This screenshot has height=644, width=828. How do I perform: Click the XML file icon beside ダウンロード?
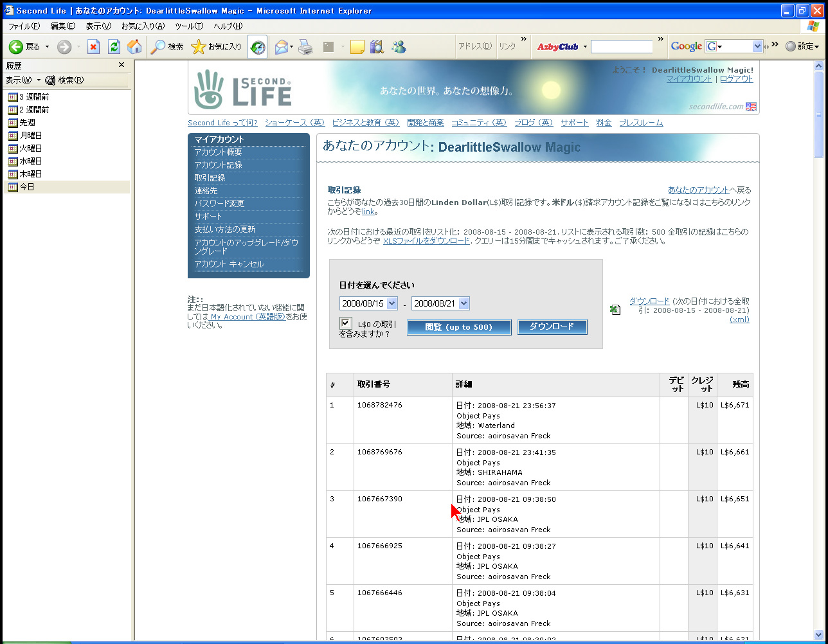click(x=615, y=310)
